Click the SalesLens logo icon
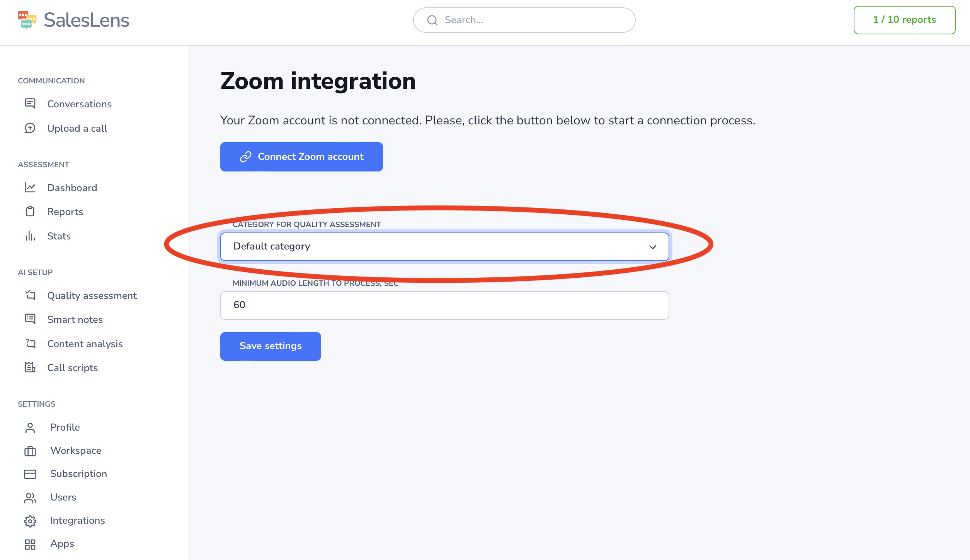The height and width of the screenshot is (560, 970). point(27,20)
